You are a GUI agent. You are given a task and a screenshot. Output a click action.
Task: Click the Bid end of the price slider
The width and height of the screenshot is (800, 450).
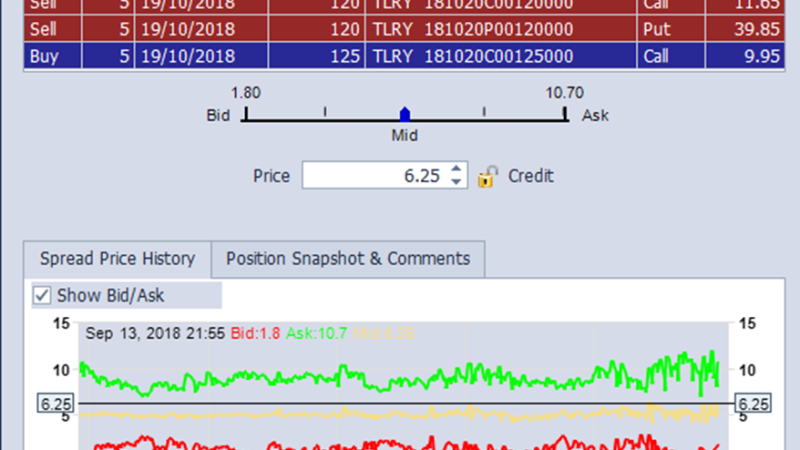tap(244, 115)
